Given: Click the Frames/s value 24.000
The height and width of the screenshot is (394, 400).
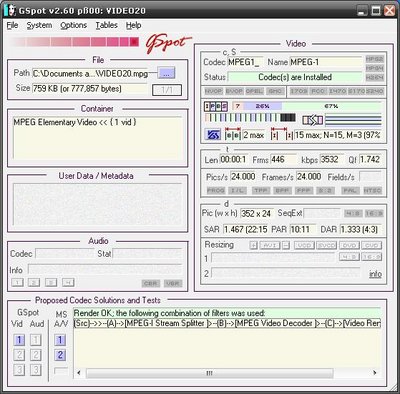Looking at the screenshot, I should tap(309, 176).
